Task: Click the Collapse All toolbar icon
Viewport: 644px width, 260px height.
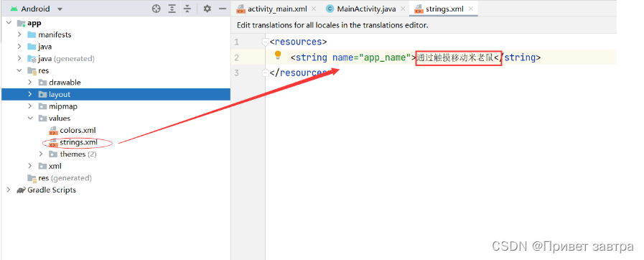Action: tap(187, 9)
